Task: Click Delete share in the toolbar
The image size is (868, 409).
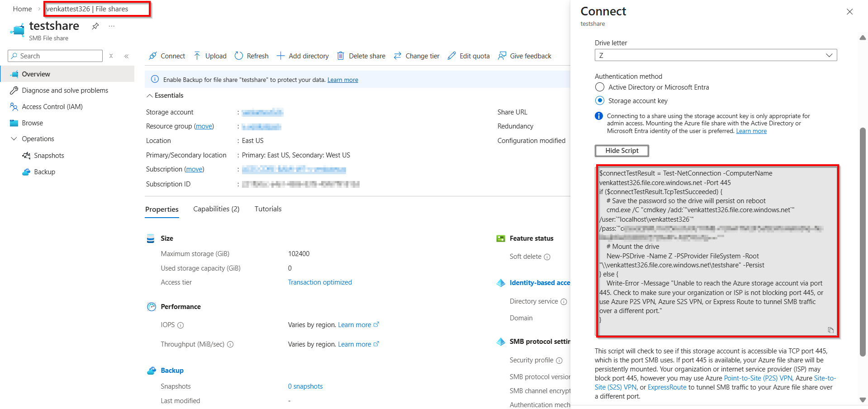Action: click(361, 56)
